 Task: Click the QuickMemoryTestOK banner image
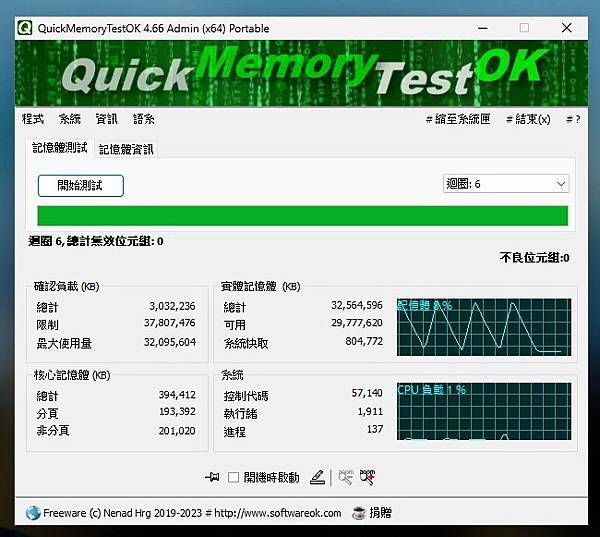pos(301,73)
